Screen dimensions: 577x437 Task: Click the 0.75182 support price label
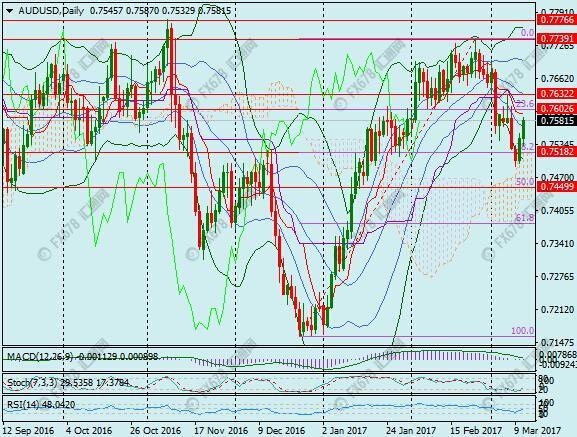pyautogui.click(x=557, y=151)
